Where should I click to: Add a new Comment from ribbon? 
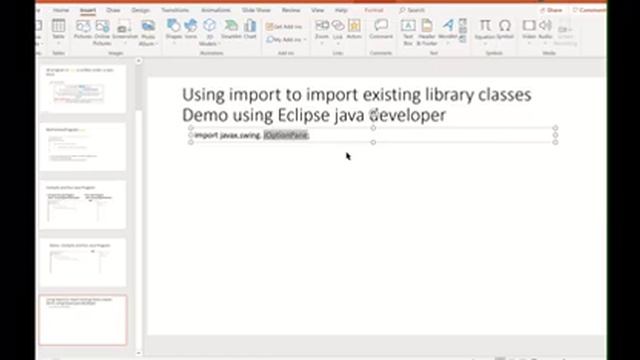(381, 29)
